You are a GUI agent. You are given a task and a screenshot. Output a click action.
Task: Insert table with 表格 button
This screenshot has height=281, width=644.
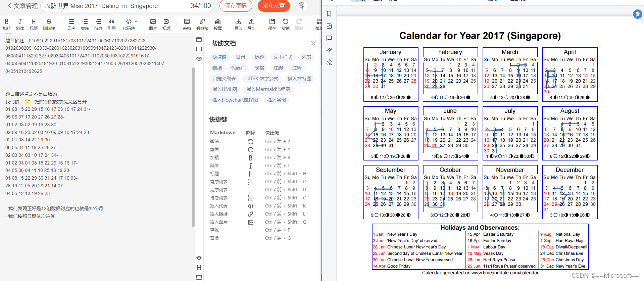click(187, 25)
